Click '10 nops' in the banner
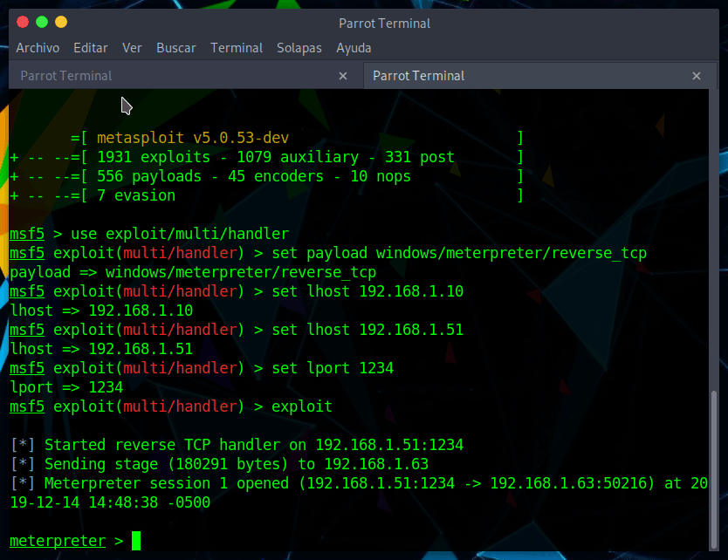728x560 pixels. (381, 177)
